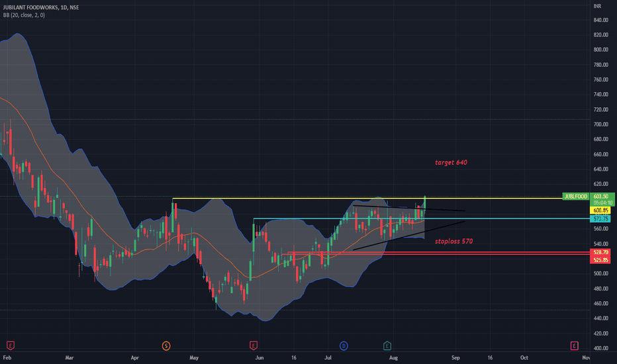Click the Jul label on time axis
This screenshot has height=364, width=617.
tap(328, 357)
